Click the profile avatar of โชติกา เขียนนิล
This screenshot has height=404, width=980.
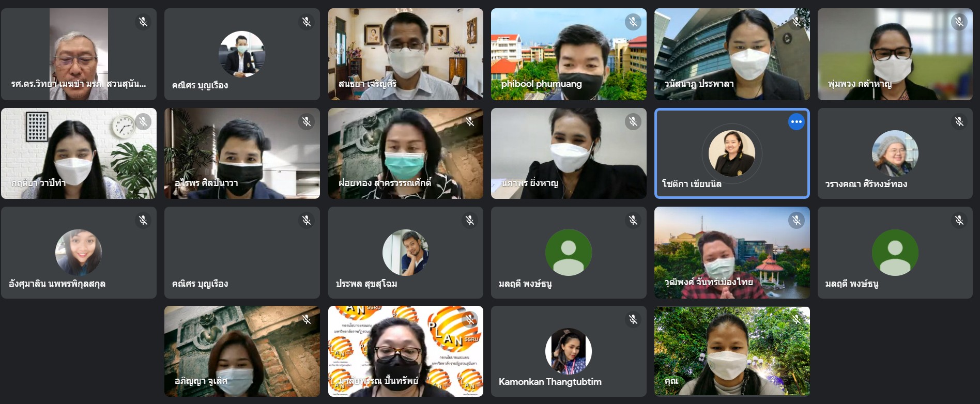[731, 153]
